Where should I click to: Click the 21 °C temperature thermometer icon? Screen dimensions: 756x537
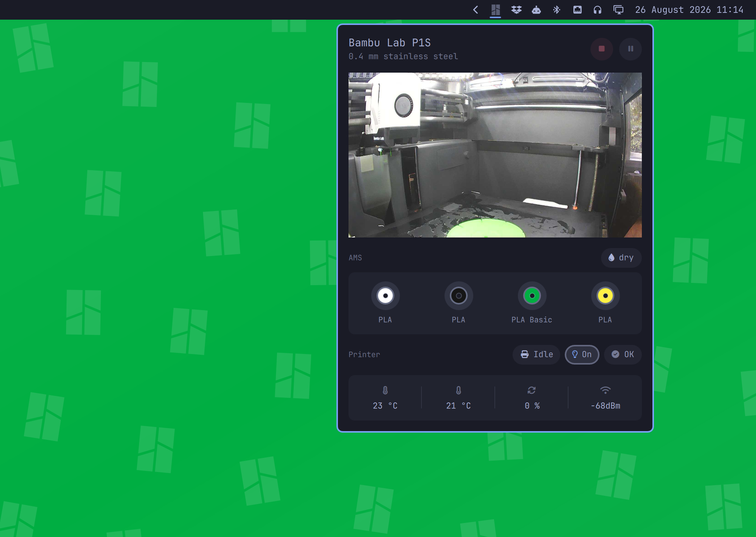(x=458, y=390)
